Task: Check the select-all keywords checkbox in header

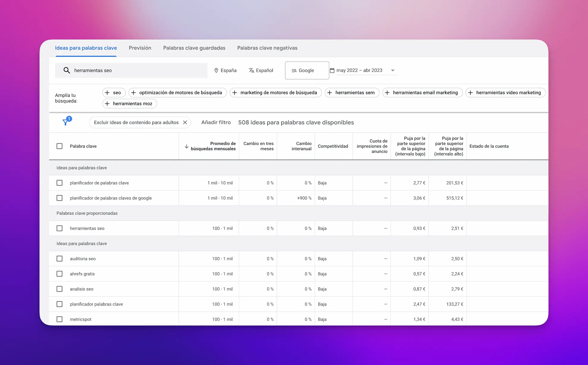Action: [59, 146]
